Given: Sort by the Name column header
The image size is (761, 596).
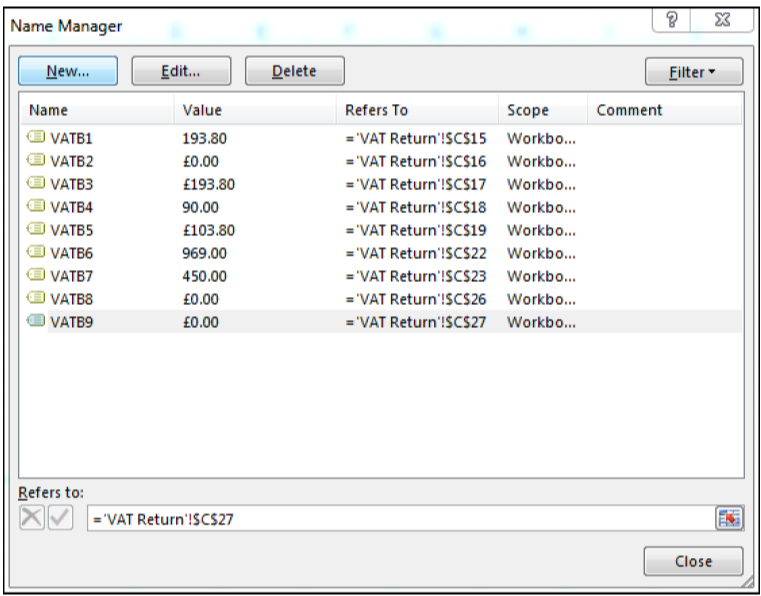Looking at the screenshot, I should (97, 110).
